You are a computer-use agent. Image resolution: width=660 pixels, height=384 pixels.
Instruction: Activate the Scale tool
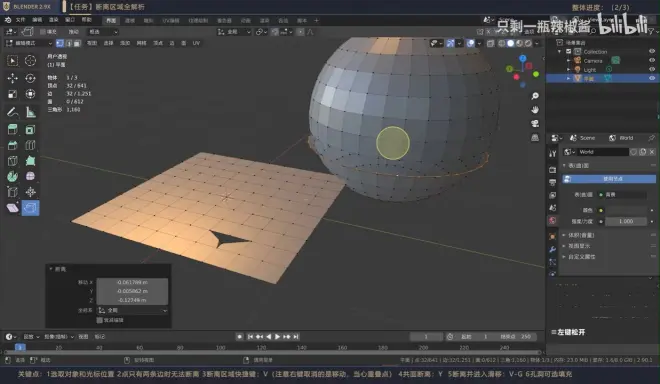point(12,94)
